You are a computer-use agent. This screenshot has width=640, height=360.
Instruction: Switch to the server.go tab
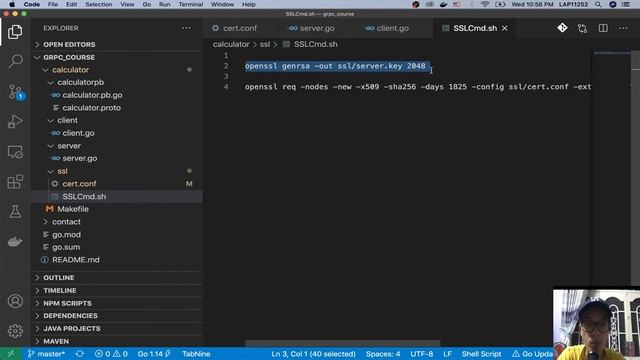pos(317,28)
